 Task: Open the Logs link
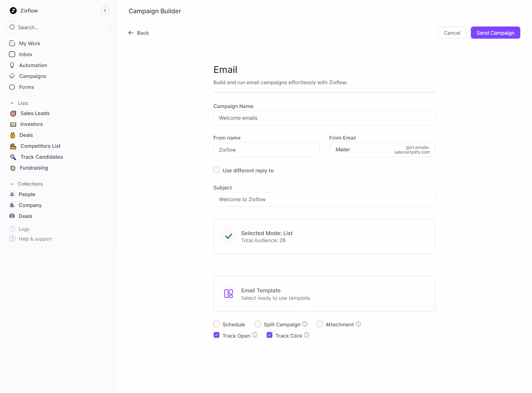coord(24,229)
